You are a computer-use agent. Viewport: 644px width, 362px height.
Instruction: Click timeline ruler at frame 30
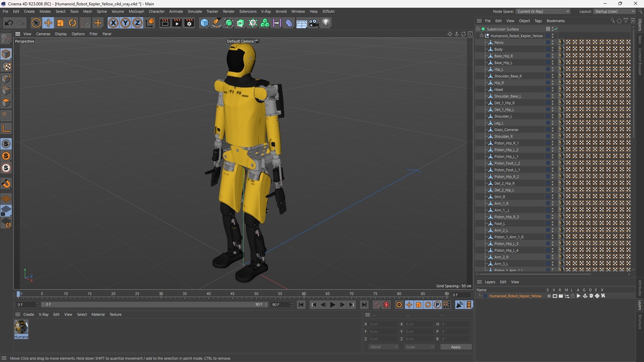[x=161, y=294]
